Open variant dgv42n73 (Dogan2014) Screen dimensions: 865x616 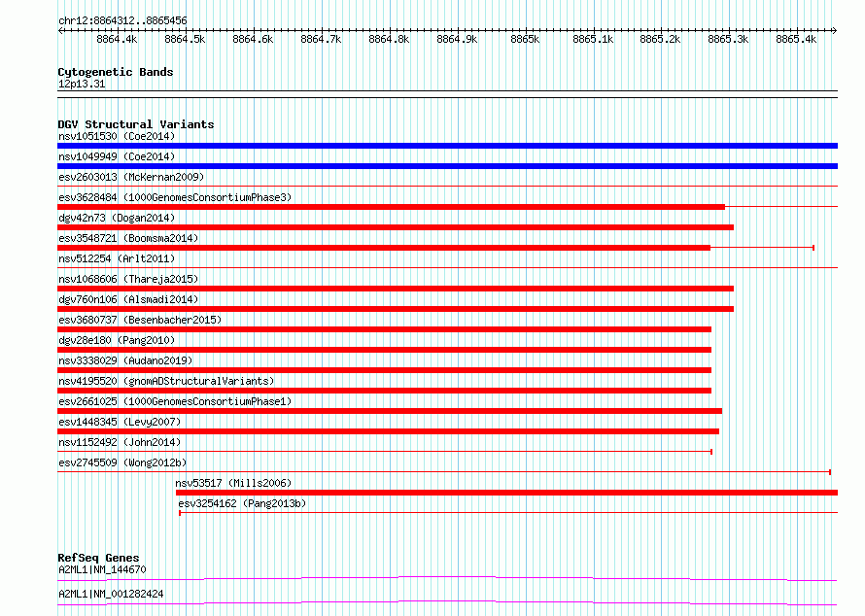click(117, 218)
